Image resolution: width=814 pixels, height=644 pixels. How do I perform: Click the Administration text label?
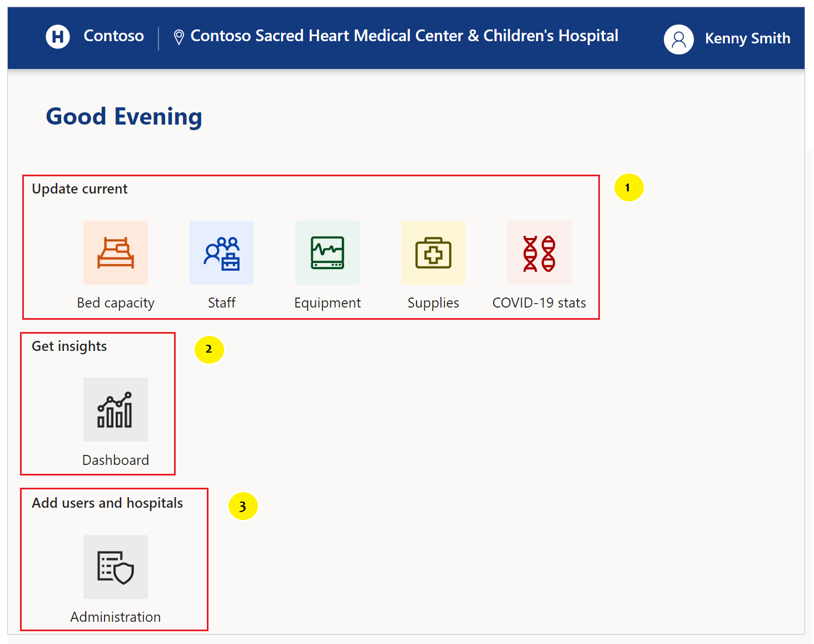(116, 617)
